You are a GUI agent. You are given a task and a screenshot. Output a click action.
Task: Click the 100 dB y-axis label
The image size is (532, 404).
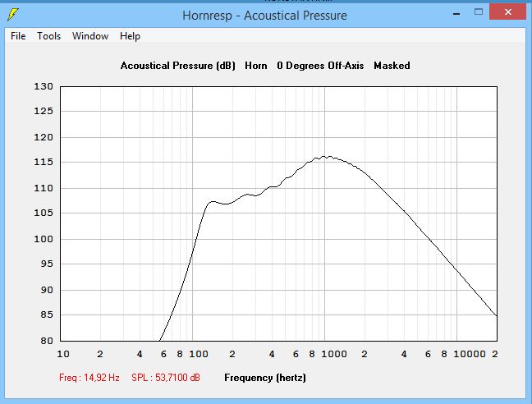coord(44,239)
